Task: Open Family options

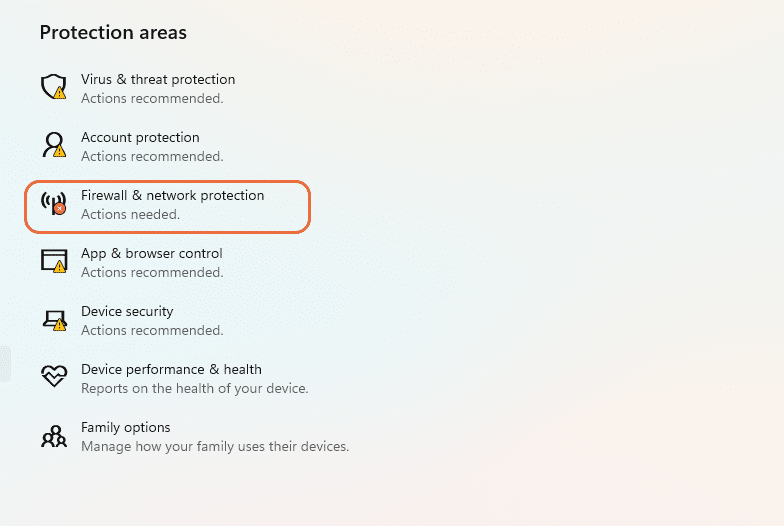Action: [x=126, y=428]
